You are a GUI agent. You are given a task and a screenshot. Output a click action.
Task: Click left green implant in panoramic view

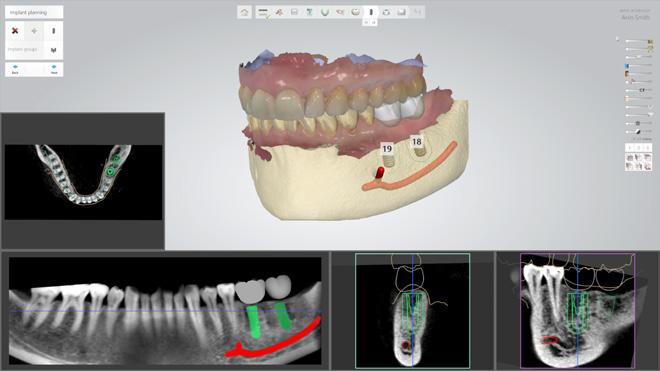254,322
